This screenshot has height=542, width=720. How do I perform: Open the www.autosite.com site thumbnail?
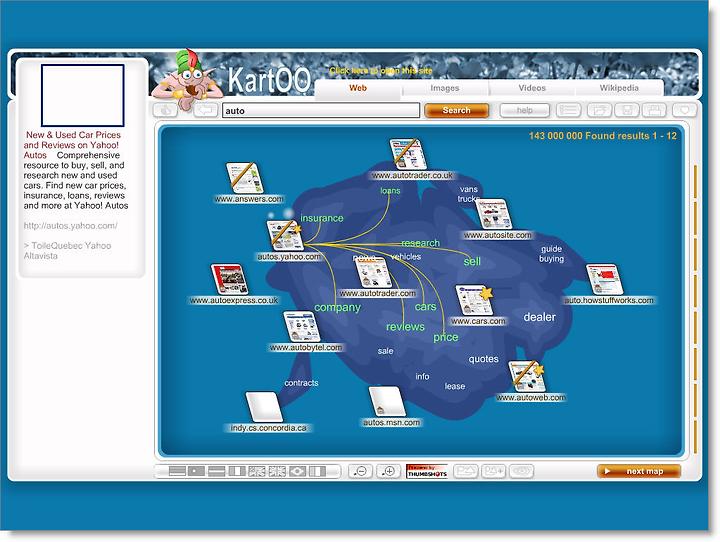coord(493,214)
